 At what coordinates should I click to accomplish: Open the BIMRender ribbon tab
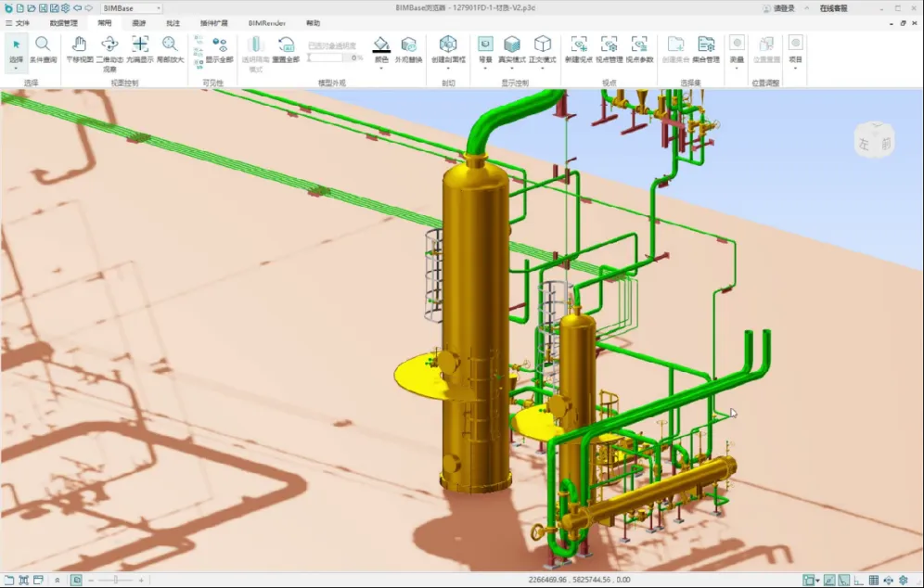tap(267, 23)
